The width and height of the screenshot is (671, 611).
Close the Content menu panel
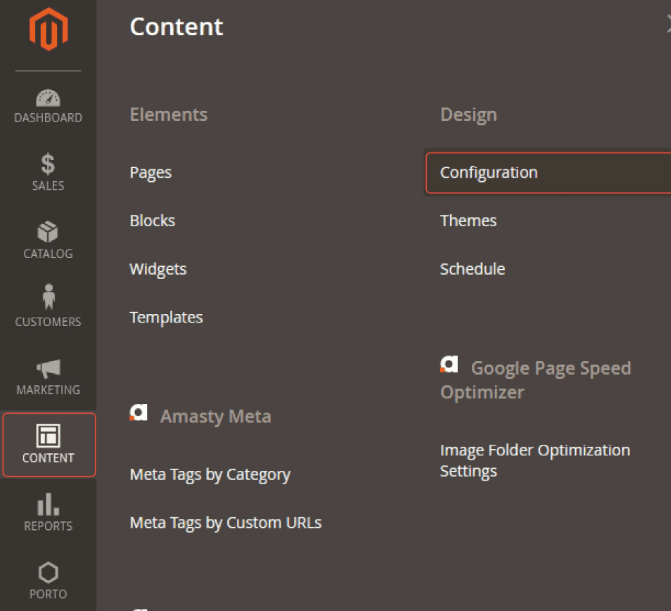click(x=668, y=24)
